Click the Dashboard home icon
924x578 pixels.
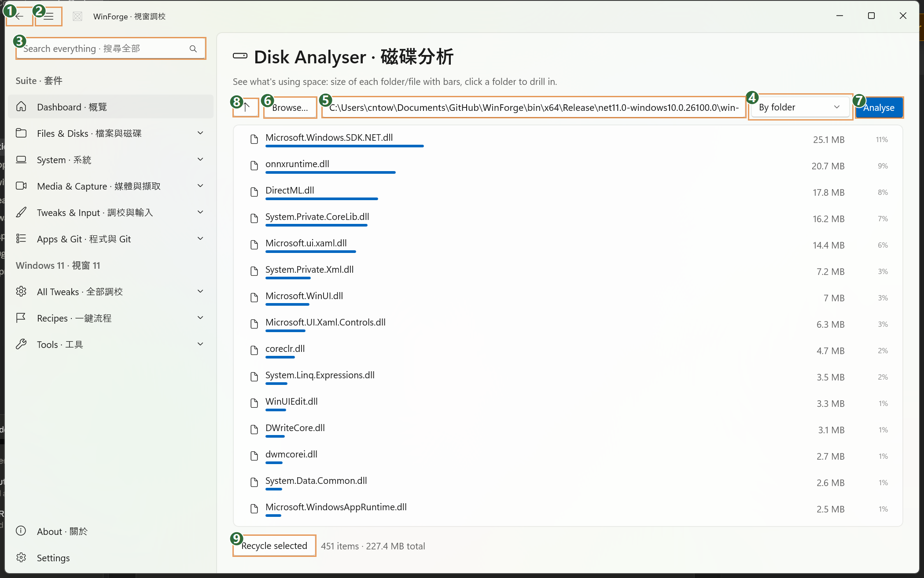pos(21,107)
